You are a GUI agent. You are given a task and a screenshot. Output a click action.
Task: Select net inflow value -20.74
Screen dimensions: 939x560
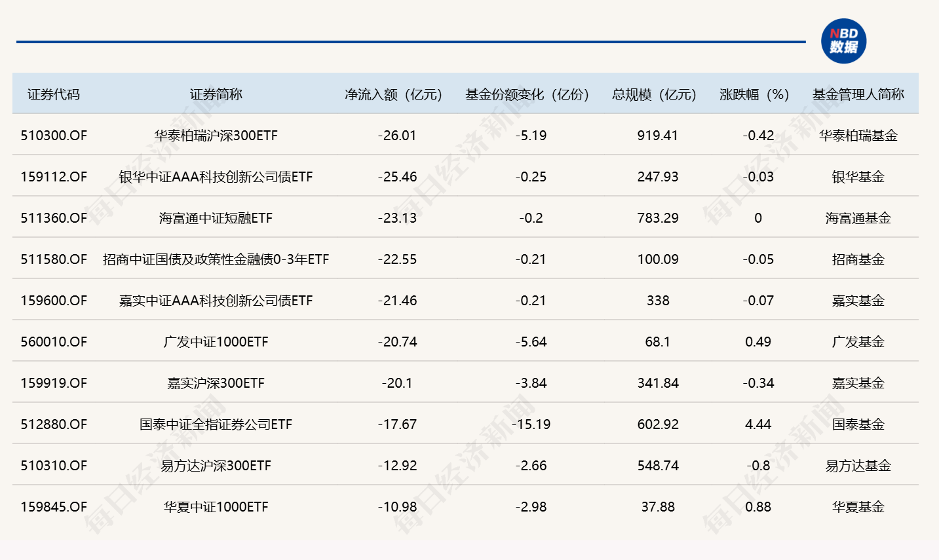click(397, 342)
